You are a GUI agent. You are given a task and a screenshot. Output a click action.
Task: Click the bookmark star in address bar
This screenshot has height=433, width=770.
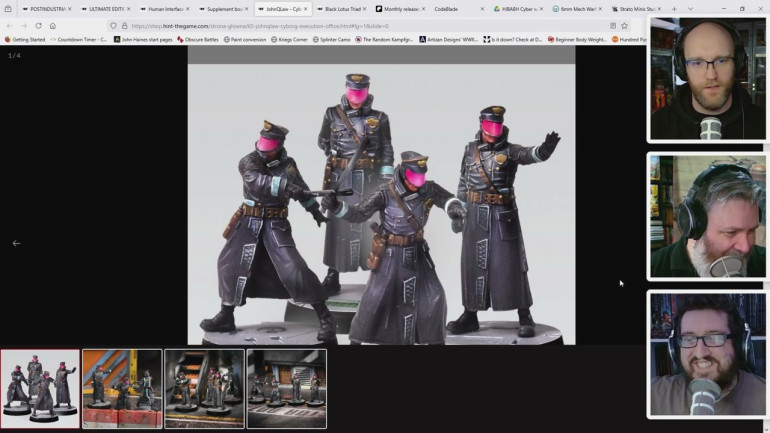(624, 25)
